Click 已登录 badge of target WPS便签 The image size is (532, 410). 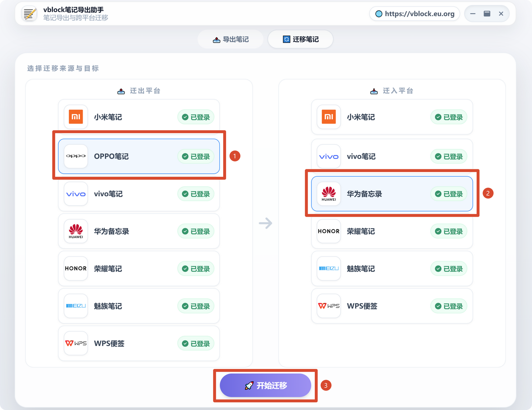point(449,306)
